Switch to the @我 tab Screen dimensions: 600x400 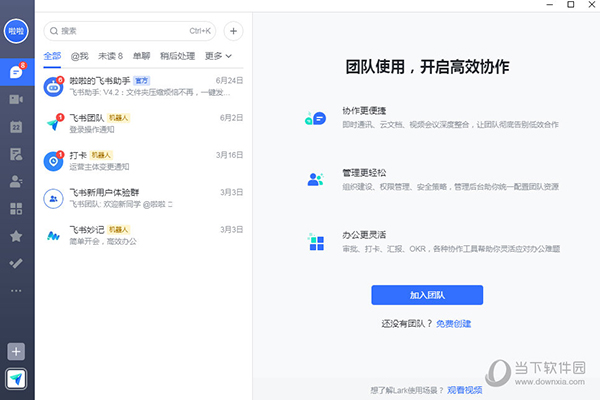pos(80,56)
